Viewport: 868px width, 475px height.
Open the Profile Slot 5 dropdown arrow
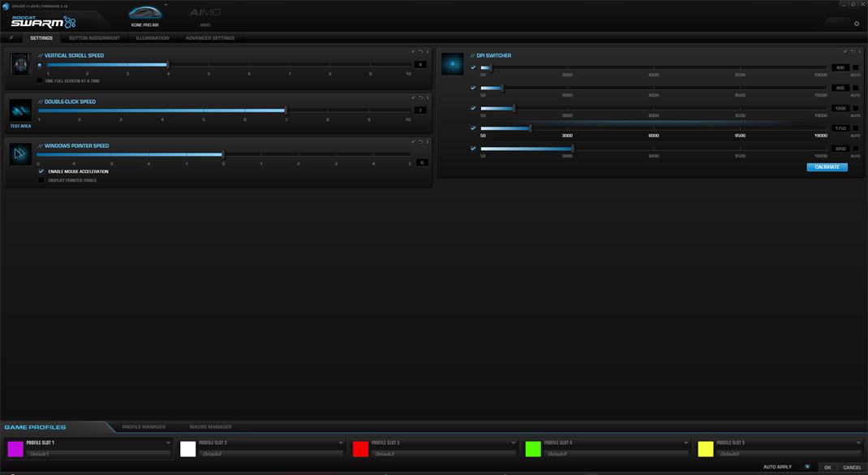pos(859,443)
